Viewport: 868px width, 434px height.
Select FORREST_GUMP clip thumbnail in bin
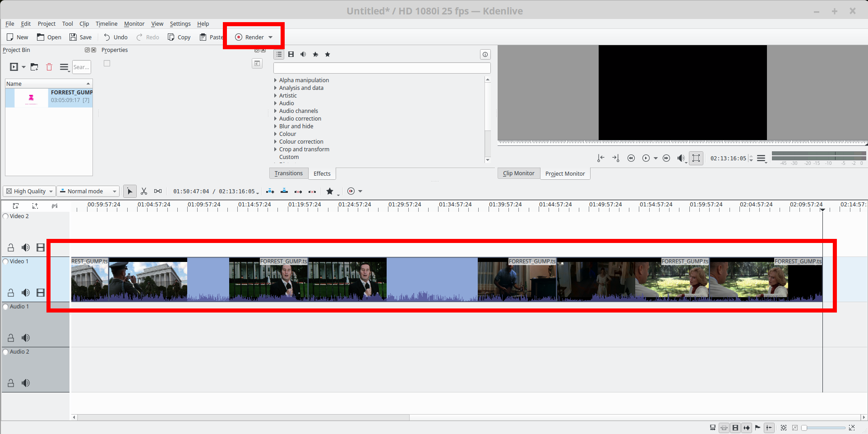point(31,98)
